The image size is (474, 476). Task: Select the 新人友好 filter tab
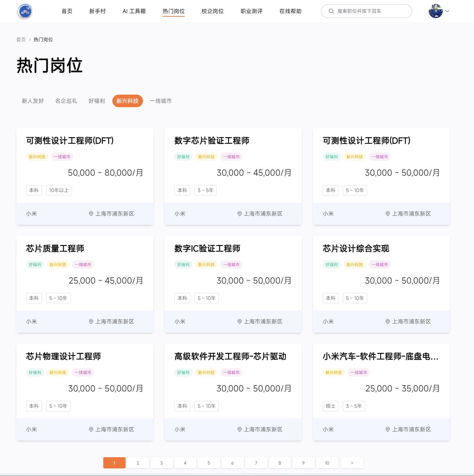pyautogui.click(x=33, y=101)
